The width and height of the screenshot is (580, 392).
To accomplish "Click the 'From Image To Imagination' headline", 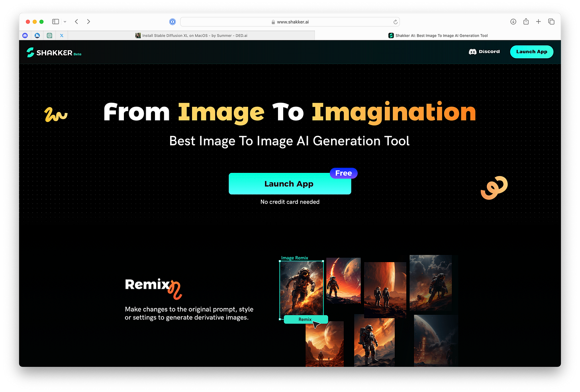I will pos(290,112).
